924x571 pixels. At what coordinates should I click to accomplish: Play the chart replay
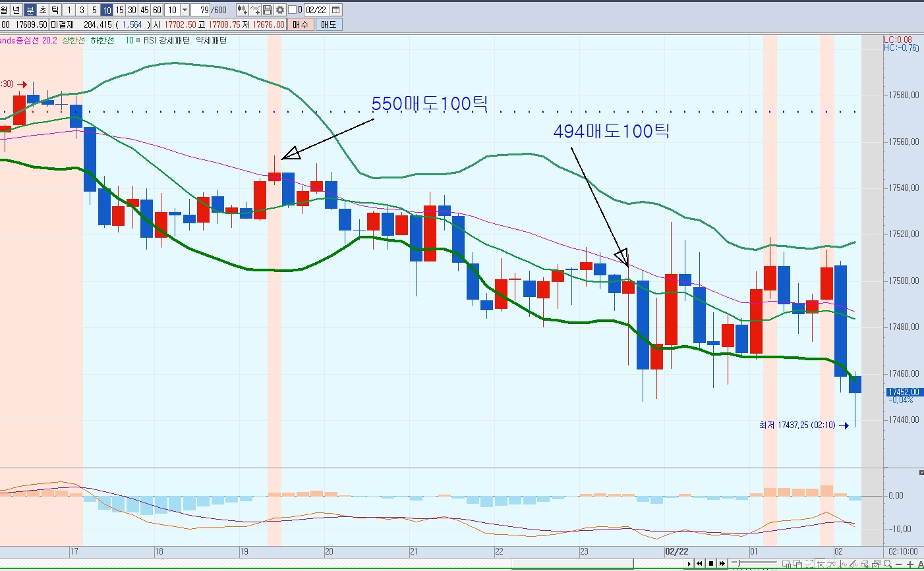tap(689, 564)
